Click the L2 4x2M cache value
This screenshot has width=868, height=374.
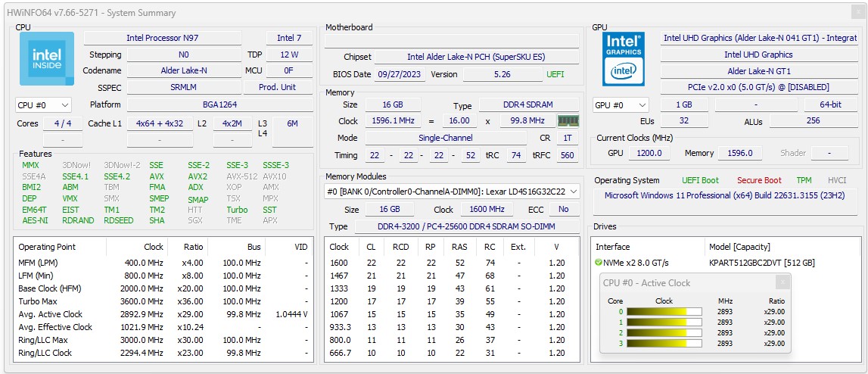pos(232,123)
